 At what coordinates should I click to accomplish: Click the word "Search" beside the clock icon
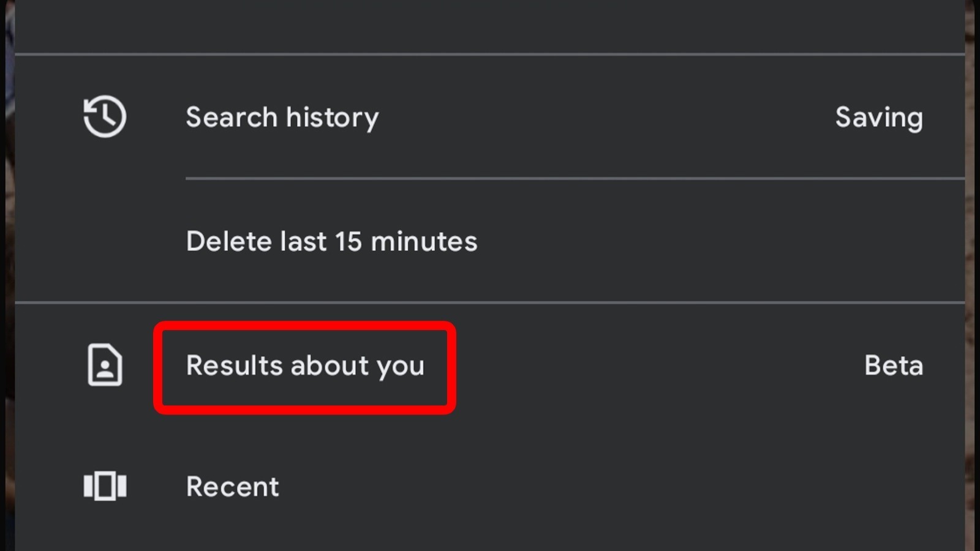(x=232, y=117)
